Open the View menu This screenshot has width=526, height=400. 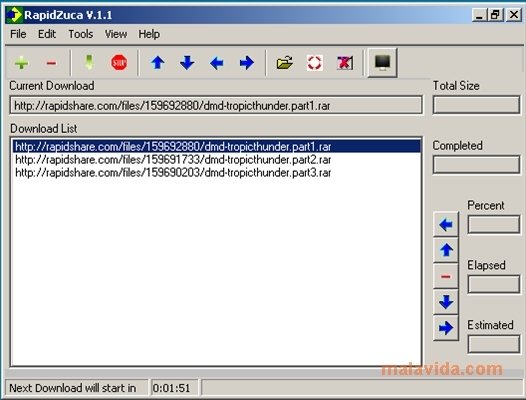pos(116,34)
